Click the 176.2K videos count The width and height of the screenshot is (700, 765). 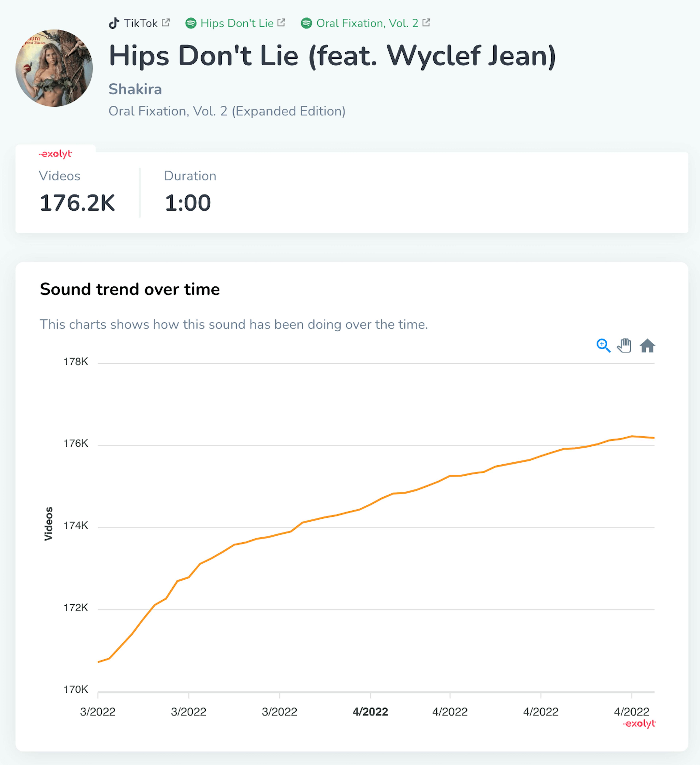[77, 203]
